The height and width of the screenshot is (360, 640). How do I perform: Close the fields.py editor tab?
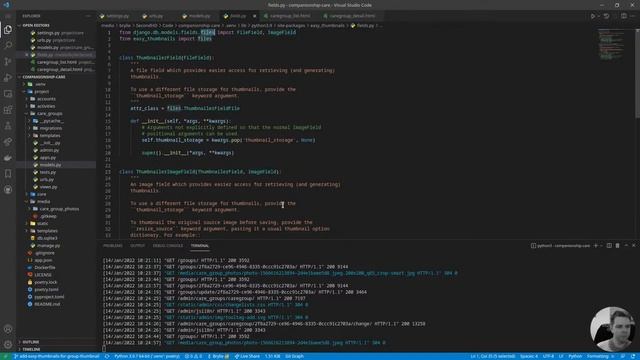coord(254,16)
